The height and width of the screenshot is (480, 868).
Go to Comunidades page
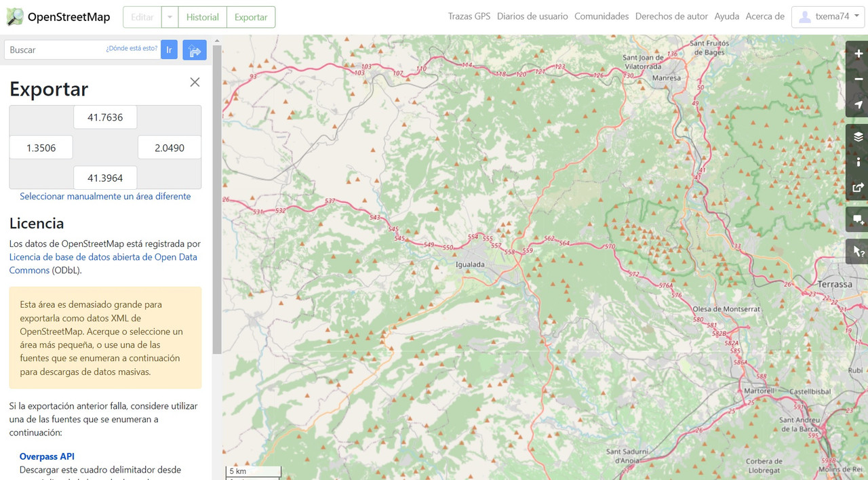tap(601, 16)
